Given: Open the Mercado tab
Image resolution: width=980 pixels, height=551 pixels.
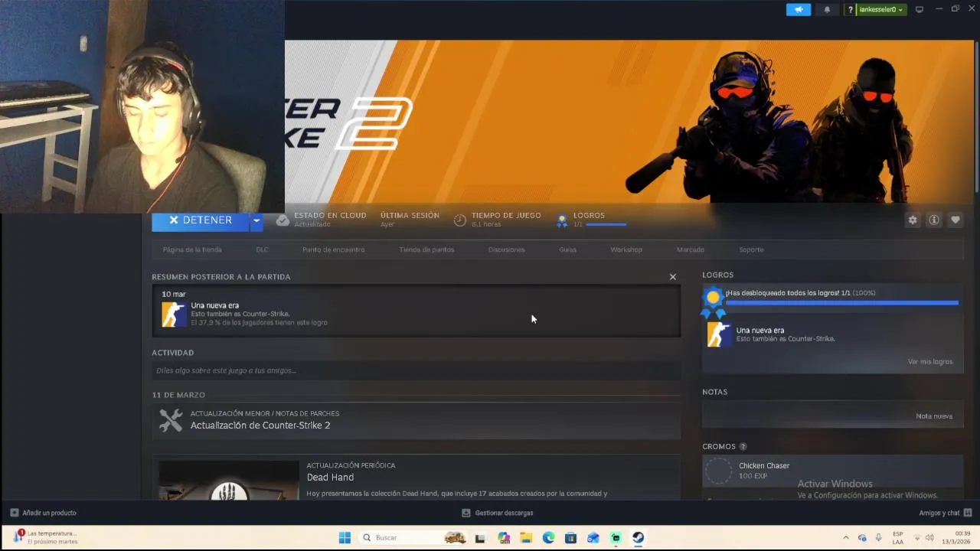Looking at the screenshot, I should point(691,249).
